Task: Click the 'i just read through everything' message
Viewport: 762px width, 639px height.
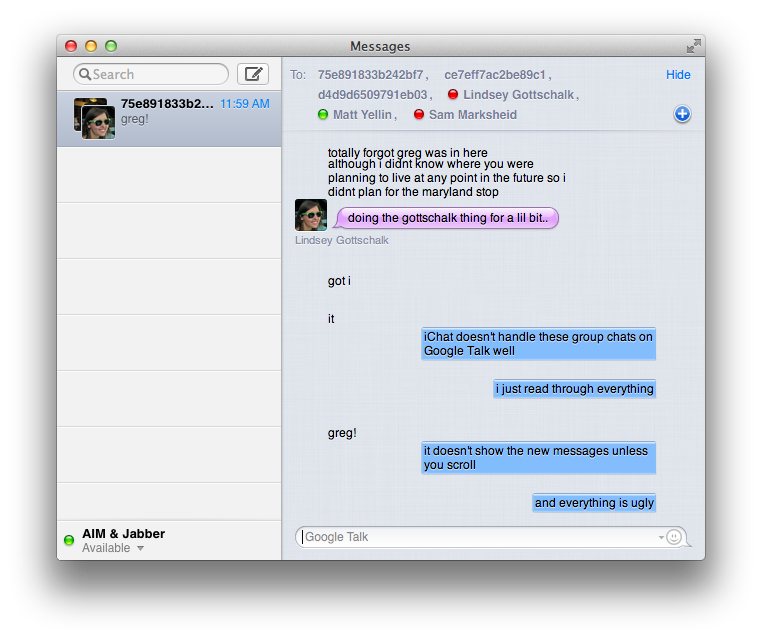Action: (574, 389)
